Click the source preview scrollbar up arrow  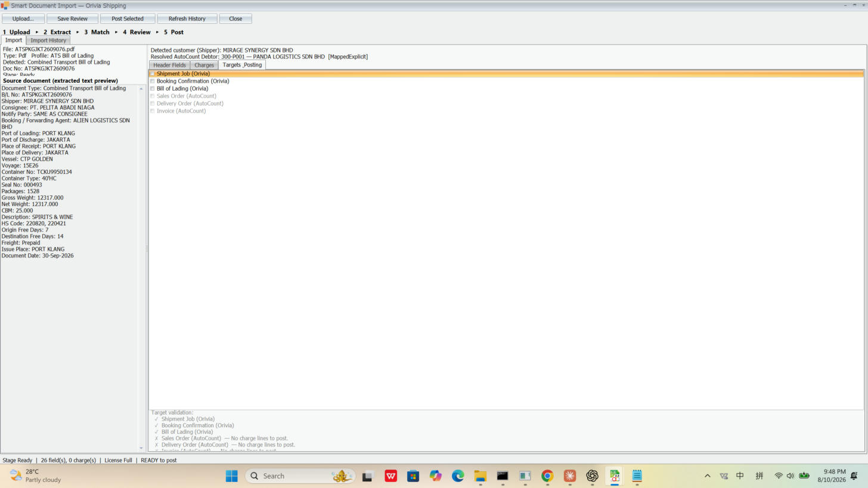pyautogui.click(x=141, y=89)
